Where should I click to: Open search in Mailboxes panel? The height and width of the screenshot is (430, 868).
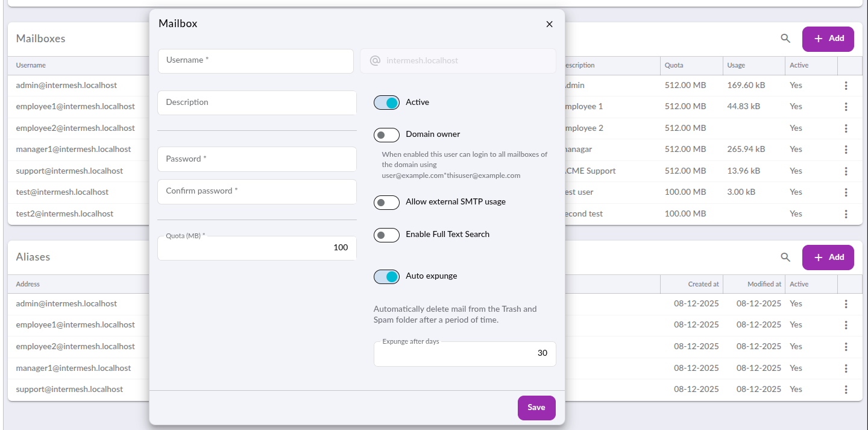pos(785,38)
